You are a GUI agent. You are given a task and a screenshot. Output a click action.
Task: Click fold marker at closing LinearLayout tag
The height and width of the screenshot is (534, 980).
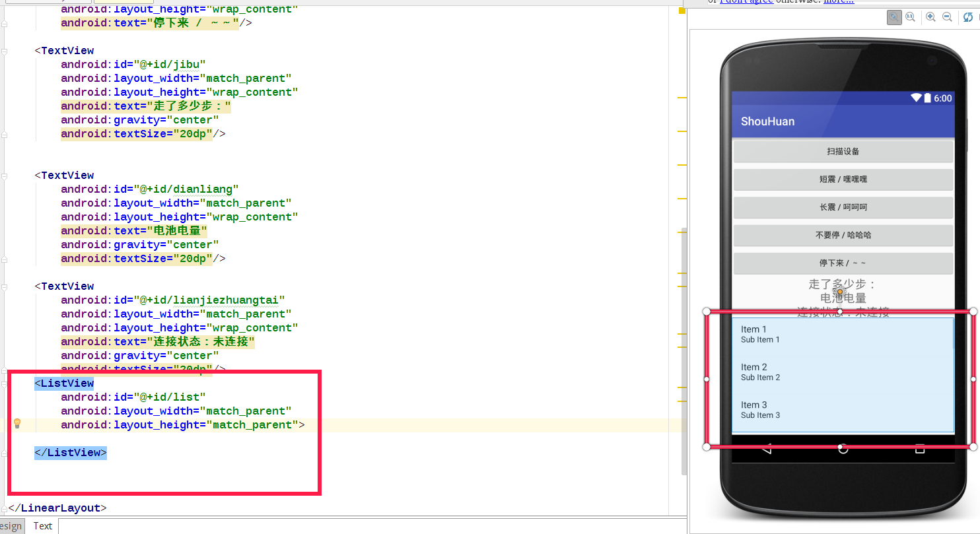click(5, 508)
